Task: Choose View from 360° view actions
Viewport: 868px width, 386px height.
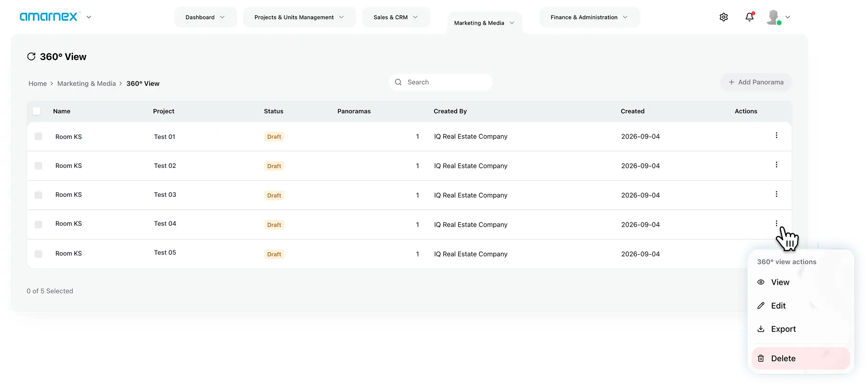Action: click(800, 282)
